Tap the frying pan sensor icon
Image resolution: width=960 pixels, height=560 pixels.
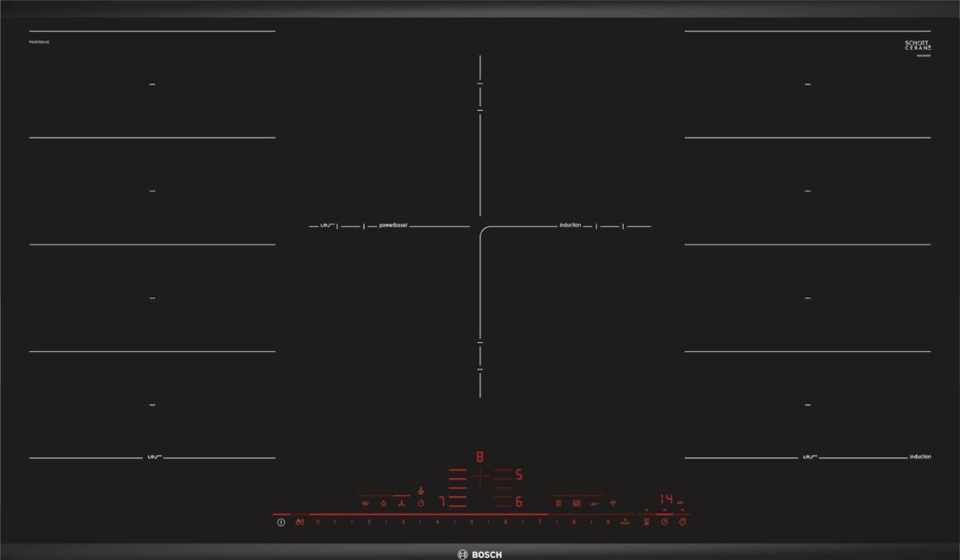pos(595,503)
